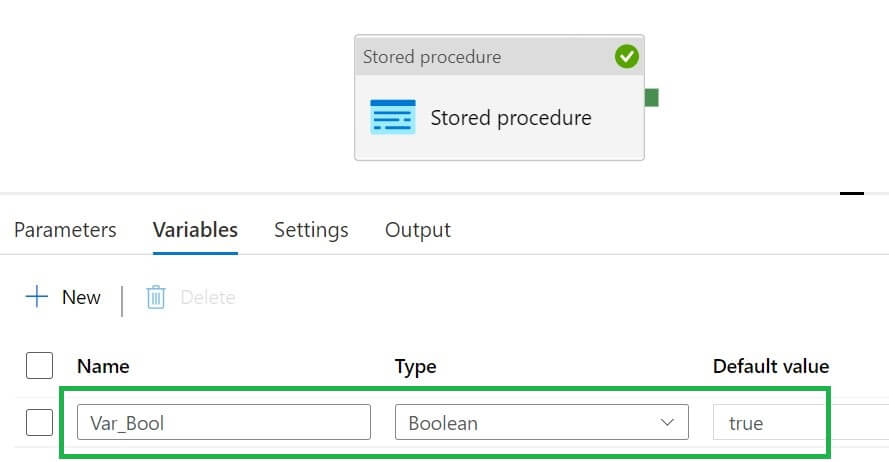
Task: Check the checkbox for the Var_Bool row
Action: tap(39, 423)
